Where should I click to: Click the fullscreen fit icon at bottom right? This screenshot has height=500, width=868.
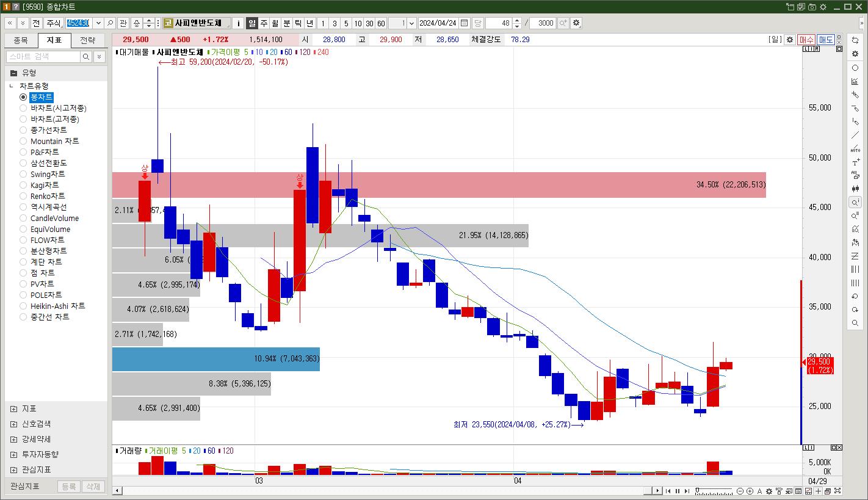(x=837, y=491)
